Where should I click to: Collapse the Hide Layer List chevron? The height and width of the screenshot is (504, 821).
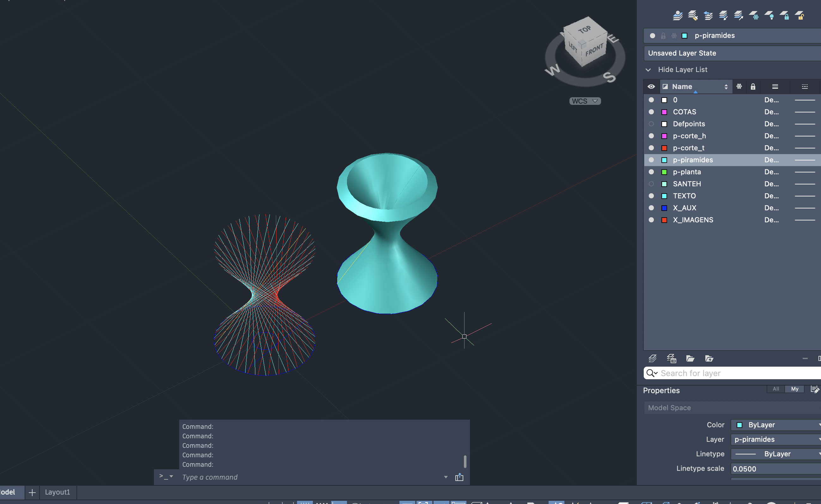point(648,70)
